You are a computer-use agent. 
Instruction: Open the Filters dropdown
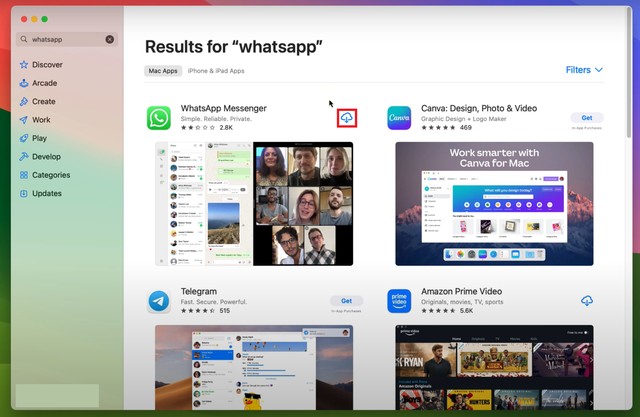point(584,70)
